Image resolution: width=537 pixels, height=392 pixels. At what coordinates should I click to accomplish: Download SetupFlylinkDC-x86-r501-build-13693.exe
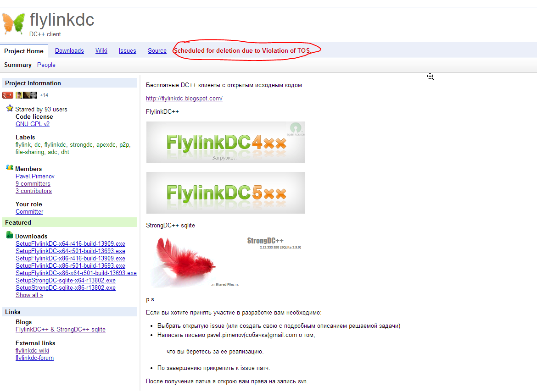click(70, 266)
